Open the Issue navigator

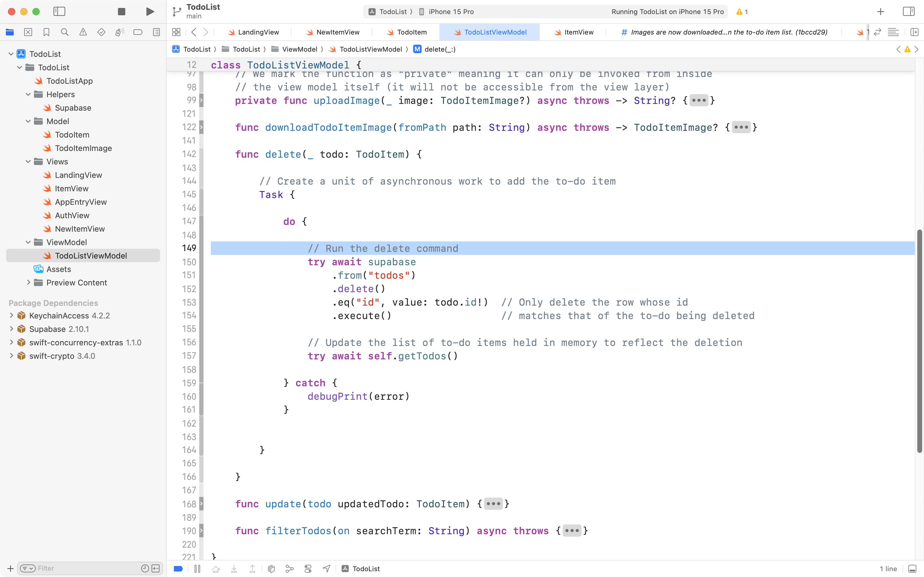coord(83,32)
